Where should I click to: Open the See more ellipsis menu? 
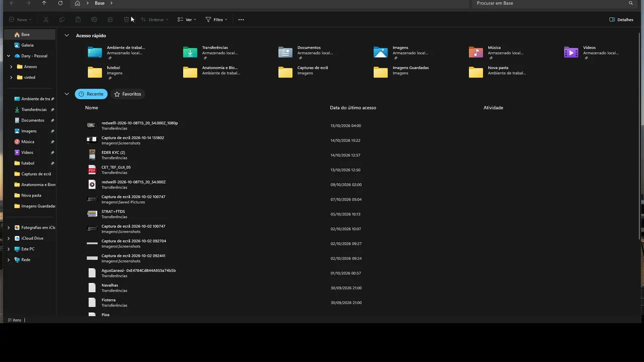coord(241,20)
